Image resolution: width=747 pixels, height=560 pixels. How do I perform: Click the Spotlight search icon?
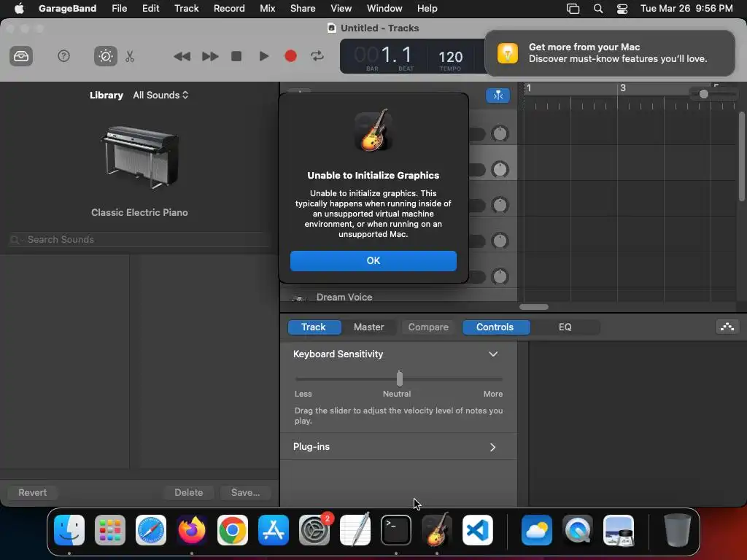click(598, 9)
